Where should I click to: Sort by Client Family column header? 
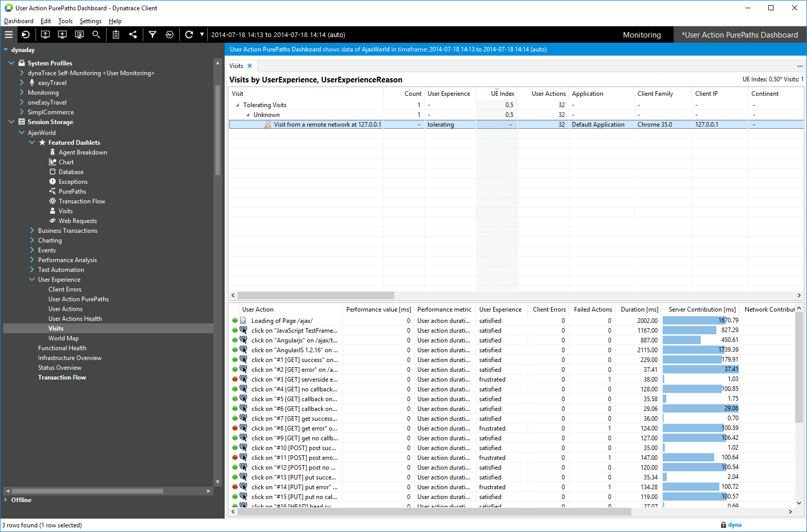tap(662, 94)
